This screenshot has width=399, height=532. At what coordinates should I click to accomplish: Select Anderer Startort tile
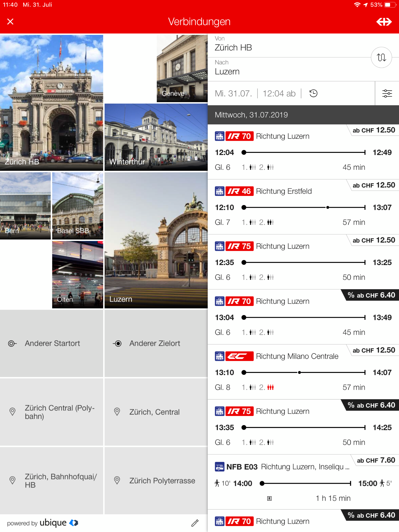point(51,343)
